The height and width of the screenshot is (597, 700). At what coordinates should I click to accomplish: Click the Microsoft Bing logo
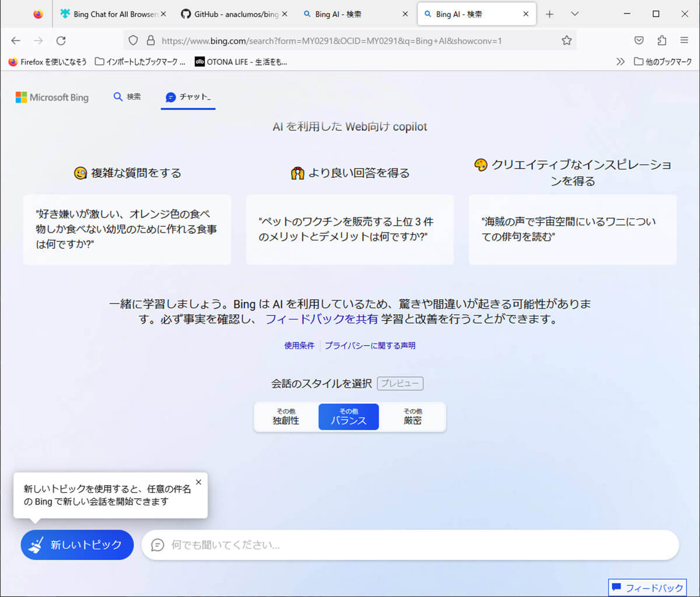click(x=52, y=97)
